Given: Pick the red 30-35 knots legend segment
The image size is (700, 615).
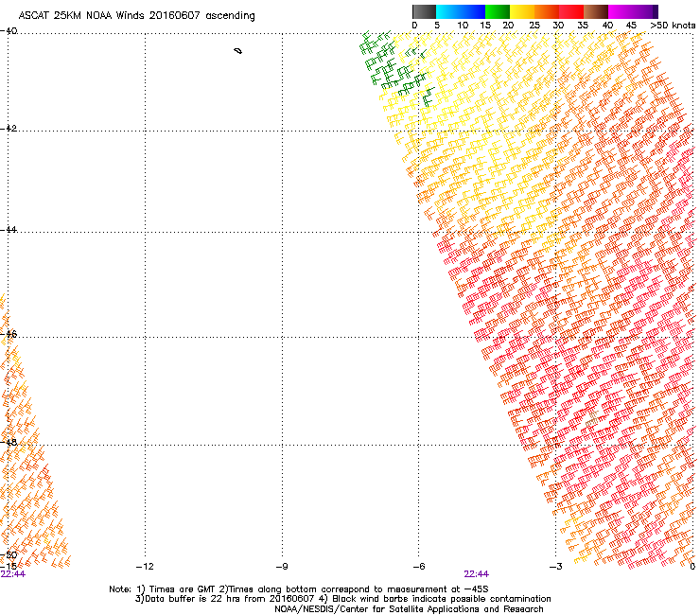Looking at the screenshot, I should (x=571, y=11).
